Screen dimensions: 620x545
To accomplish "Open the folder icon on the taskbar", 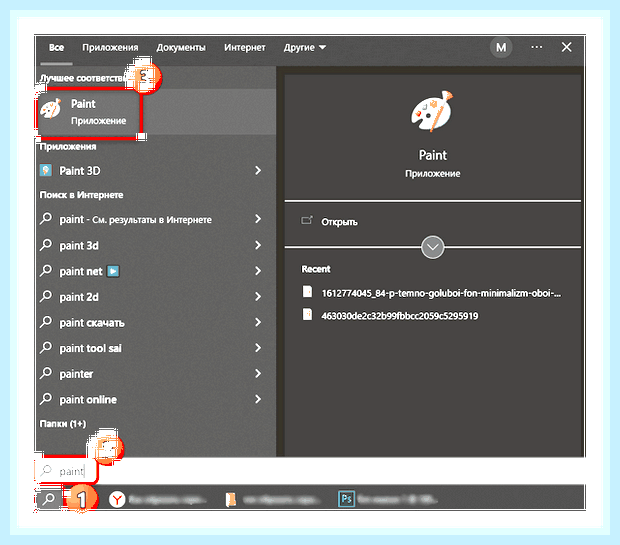I will click(x=231, y=500).
